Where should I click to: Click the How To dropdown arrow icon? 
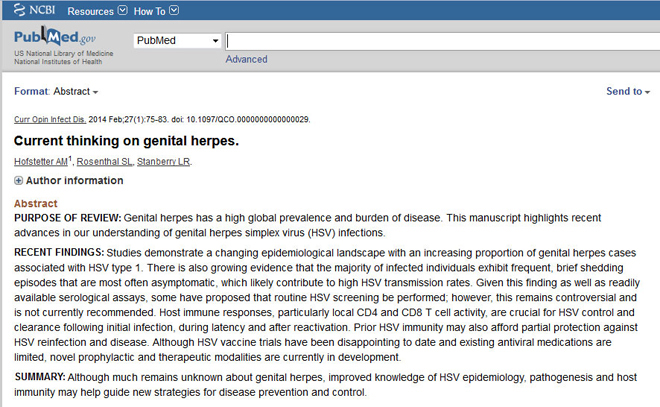[x=174, y=10]
